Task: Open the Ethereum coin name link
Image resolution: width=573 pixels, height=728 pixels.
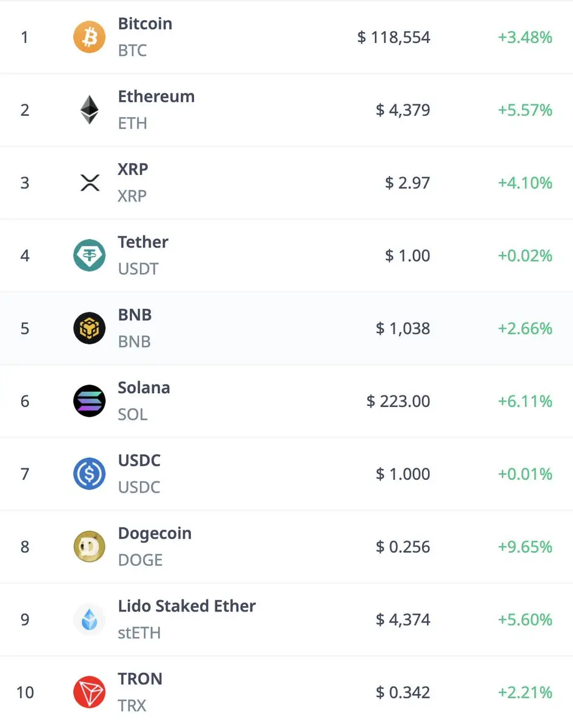Action: (156, 97)
